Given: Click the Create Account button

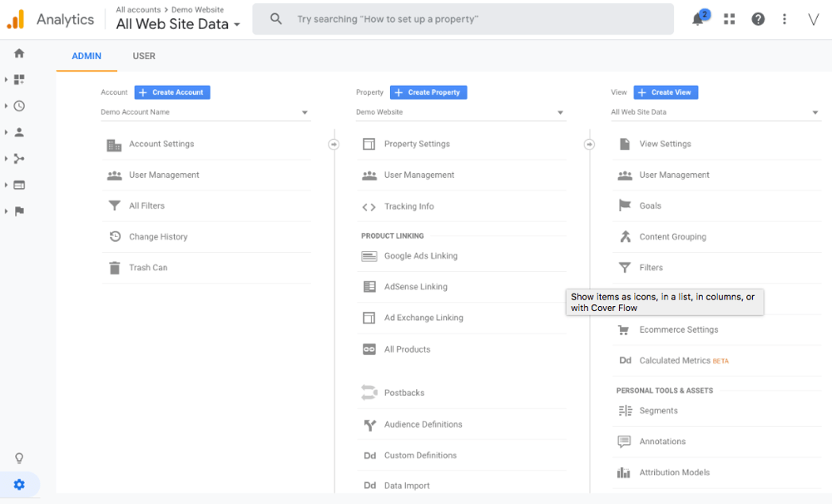Looking at the screenshot, I should tap(172, 92).
